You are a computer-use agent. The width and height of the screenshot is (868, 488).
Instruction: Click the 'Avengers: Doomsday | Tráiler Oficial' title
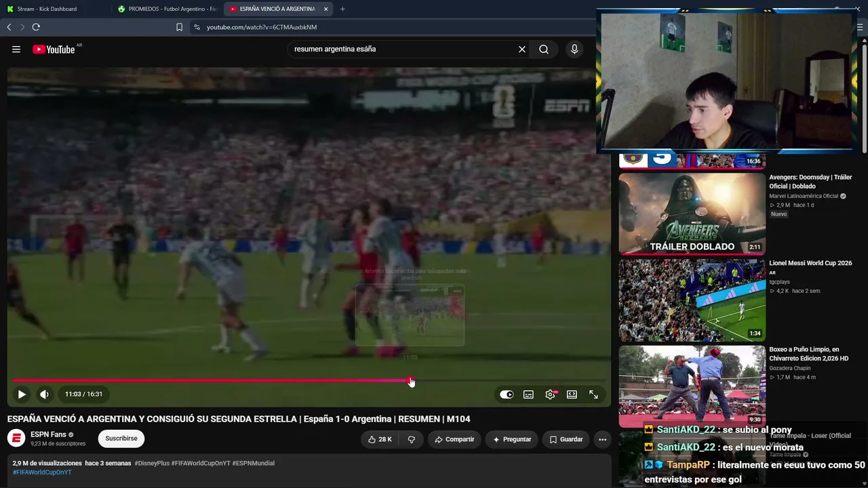(810, 182)
